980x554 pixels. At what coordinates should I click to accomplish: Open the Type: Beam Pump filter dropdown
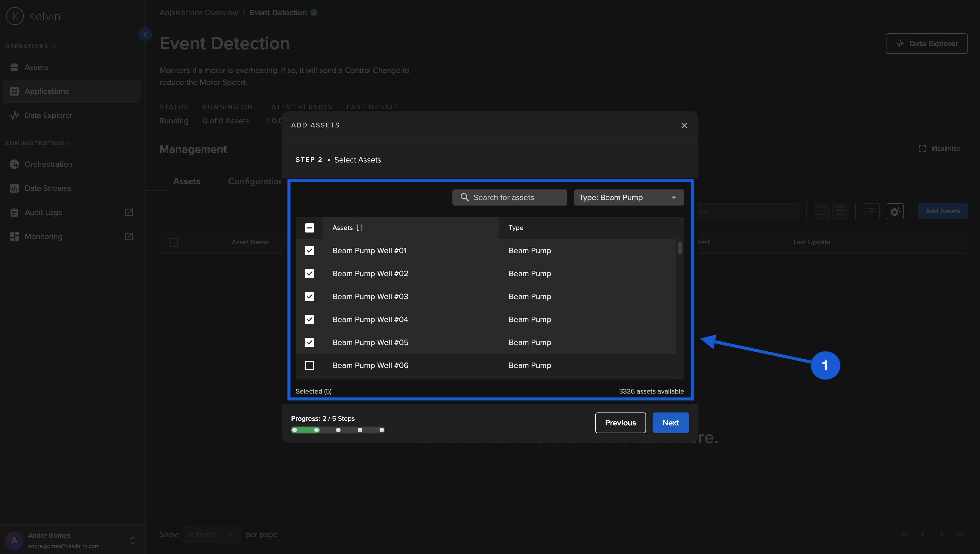point(628,197)
